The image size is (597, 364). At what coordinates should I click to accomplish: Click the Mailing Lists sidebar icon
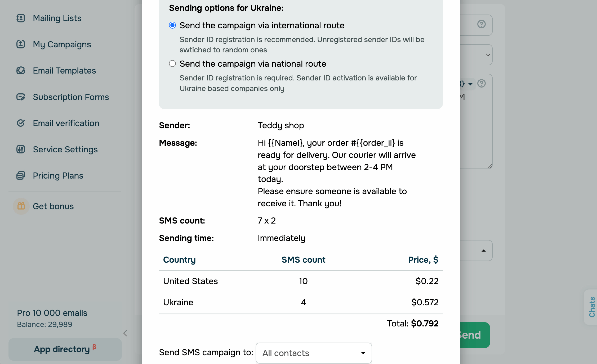click(21, 18)
